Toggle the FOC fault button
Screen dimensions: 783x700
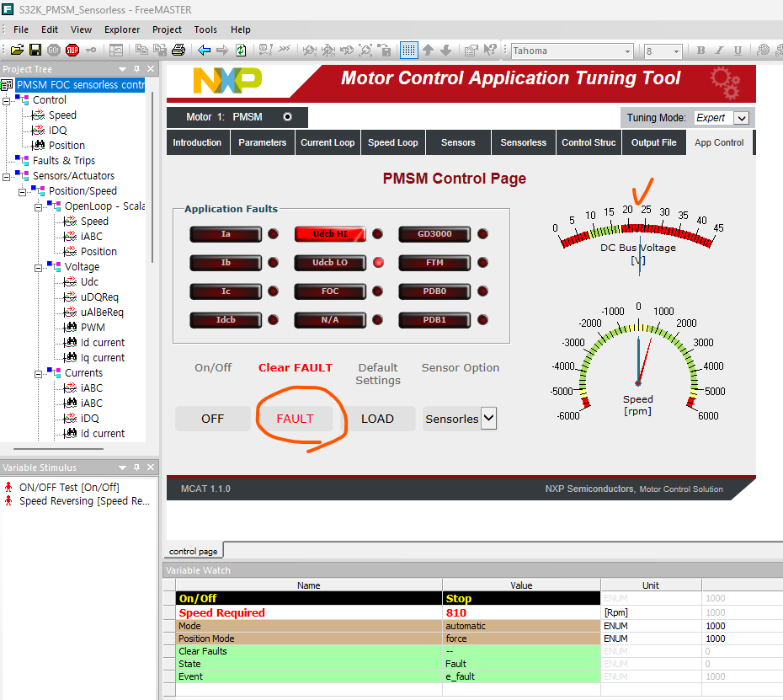[x=330, y=291]
